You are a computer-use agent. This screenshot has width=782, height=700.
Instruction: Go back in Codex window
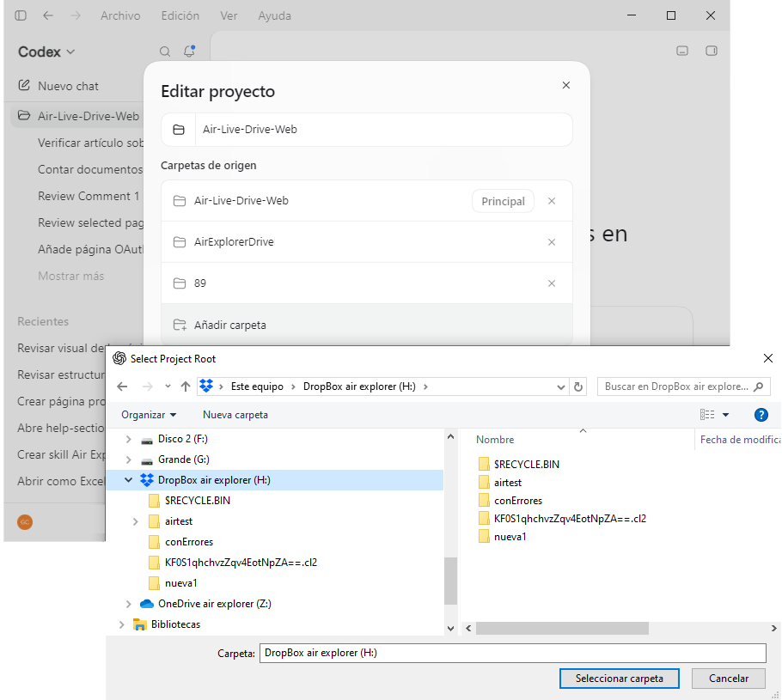[48, 15]
